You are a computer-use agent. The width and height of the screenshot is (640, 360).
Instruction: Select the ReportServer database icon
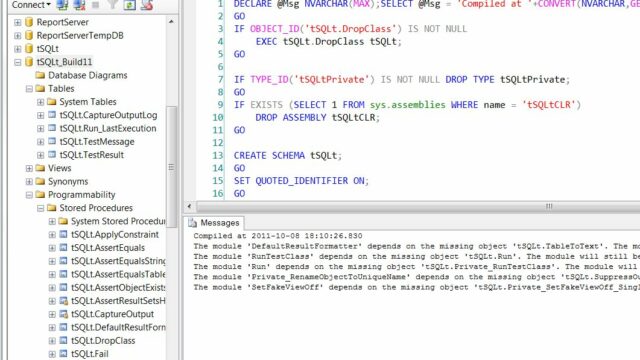click(29, 22)
